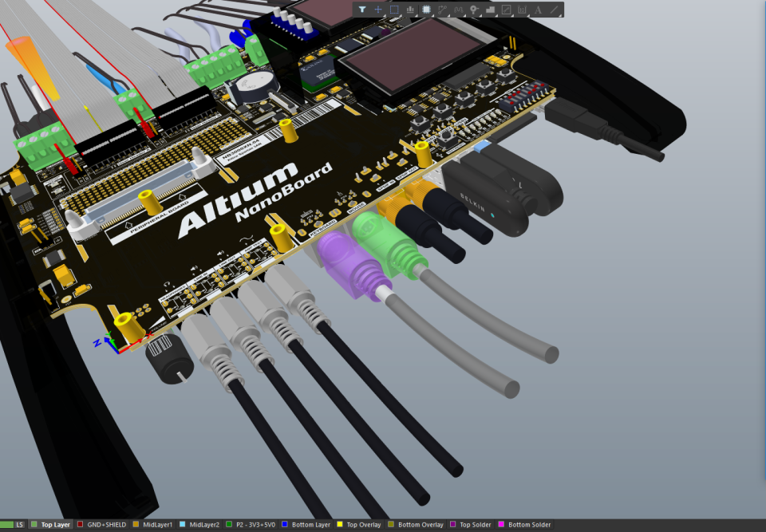Select the filter funnel tool in toolbar
This screenshot has width=766, height=532.
[363, 10]
